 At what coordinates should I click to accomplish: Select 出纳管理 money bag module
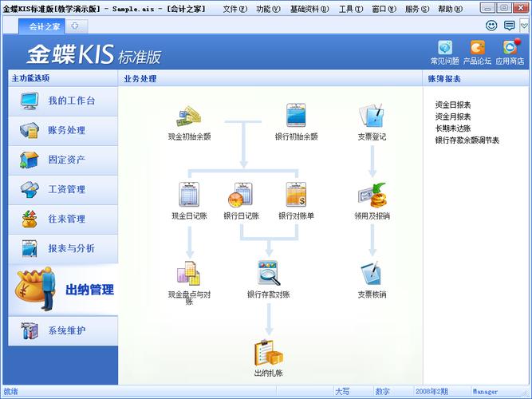[x=63, y=290]
